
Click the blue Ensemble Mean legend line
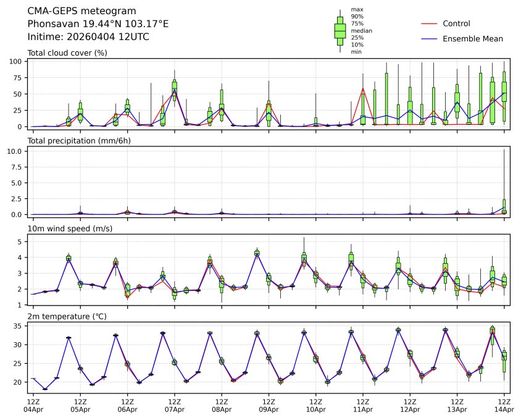point(429,39)
